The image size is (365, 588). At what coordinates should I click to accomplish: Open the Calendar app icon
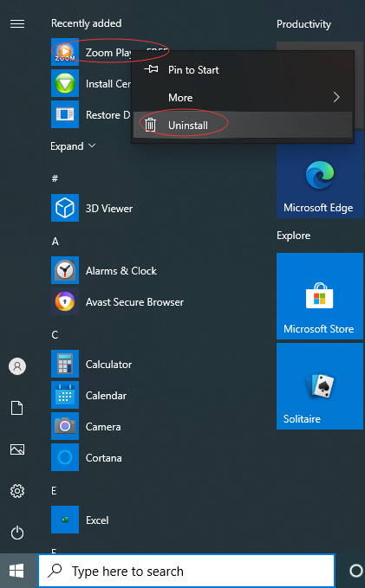point(65,395)
